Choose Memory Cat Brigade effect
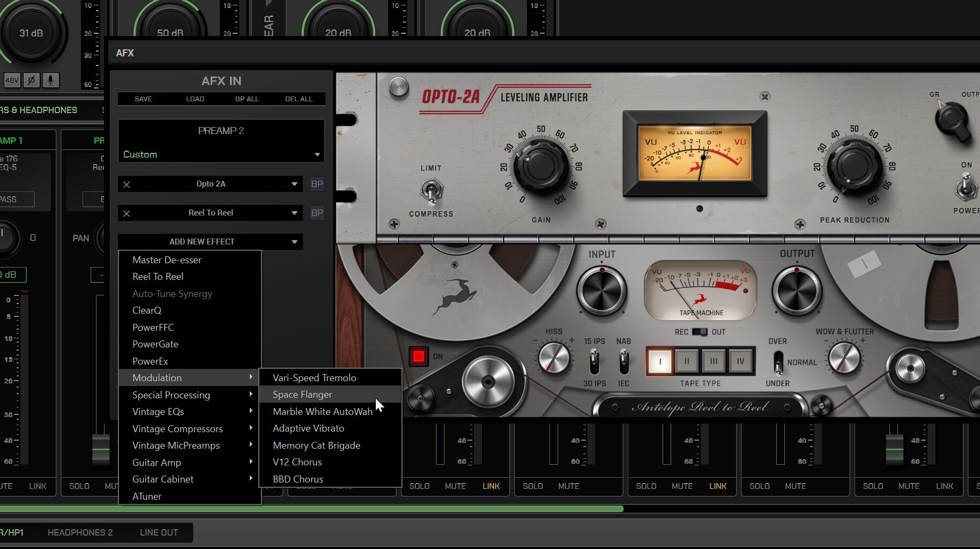 [330, 446]
